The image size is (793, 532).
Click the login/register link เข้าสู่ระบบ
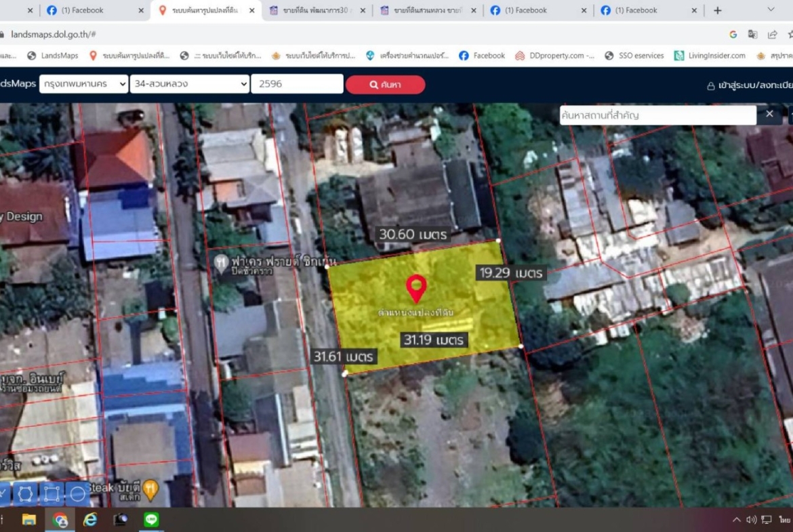[x=750, y=85]
